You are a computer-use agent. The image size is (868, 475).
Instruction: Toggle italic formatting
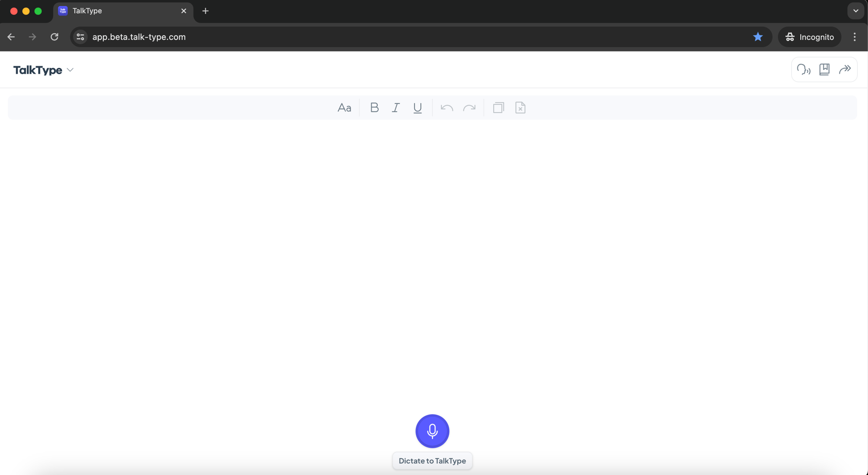coord(396,108)
